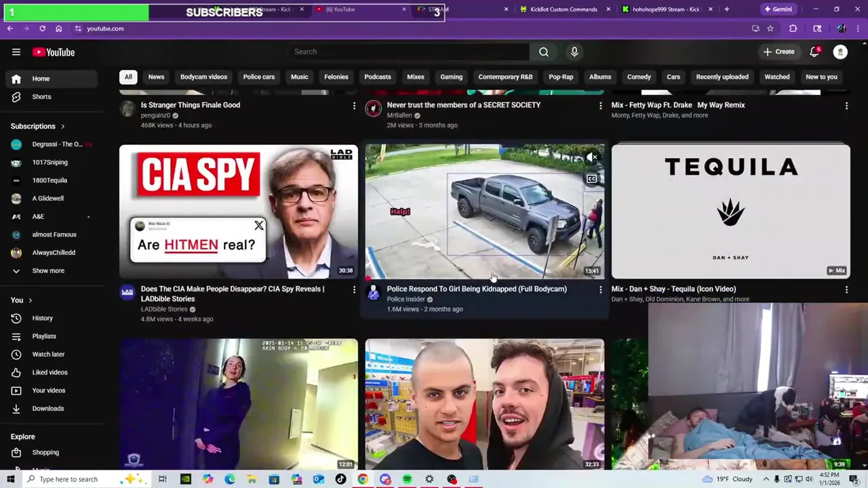The height and width of the screenshot is (488, 868).
Task: Open the CIA SPY video thumbnail
Action: (x=239, y=211)
